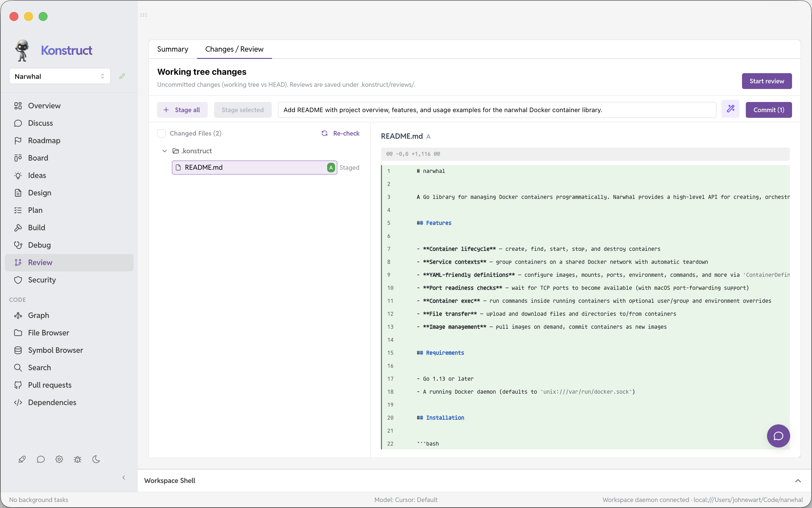
Task: Click the Konstruct app title text
Action: pyautogui.click(x=67, y=50)
